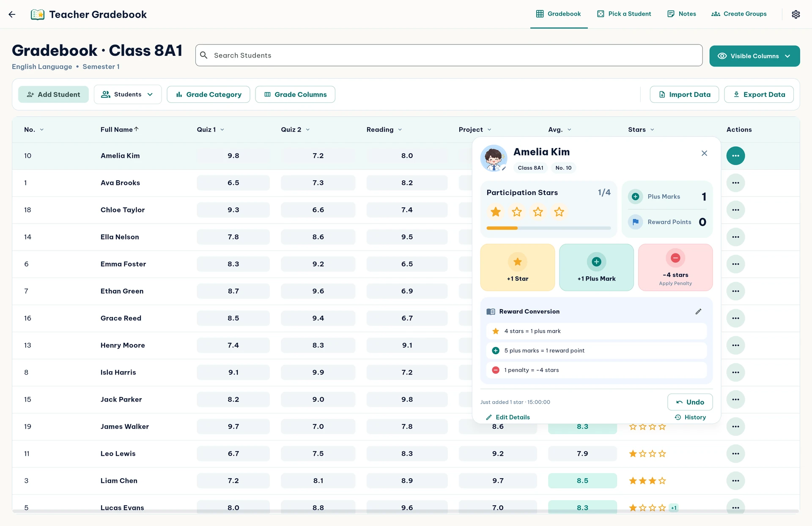Screen dimensions: 812x526
Task: Click fourth participation star in panel
Action: tap(559, 212)
